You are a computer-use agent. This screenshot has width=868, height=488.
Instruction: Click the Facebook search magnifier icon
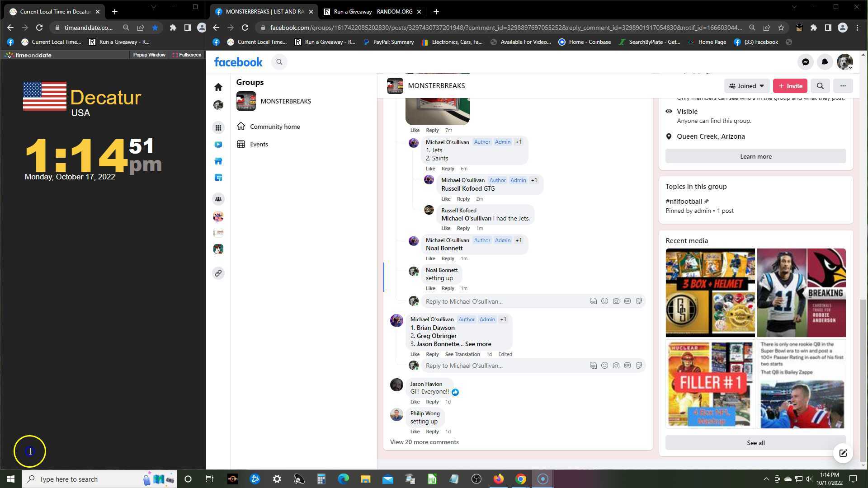(x=279, y=62)
